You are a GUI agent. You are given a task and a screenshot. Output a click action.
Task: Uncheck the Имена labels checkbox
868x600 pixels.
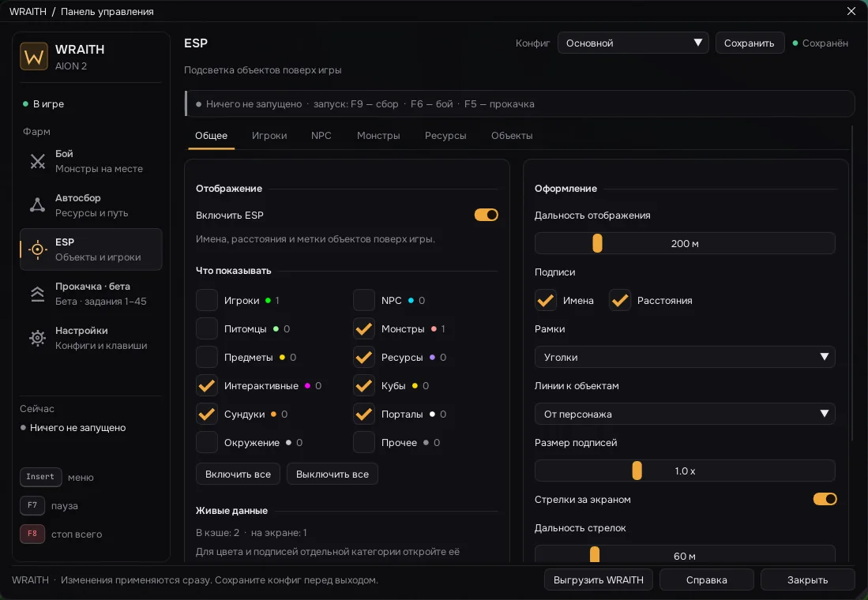click(546, 300)
